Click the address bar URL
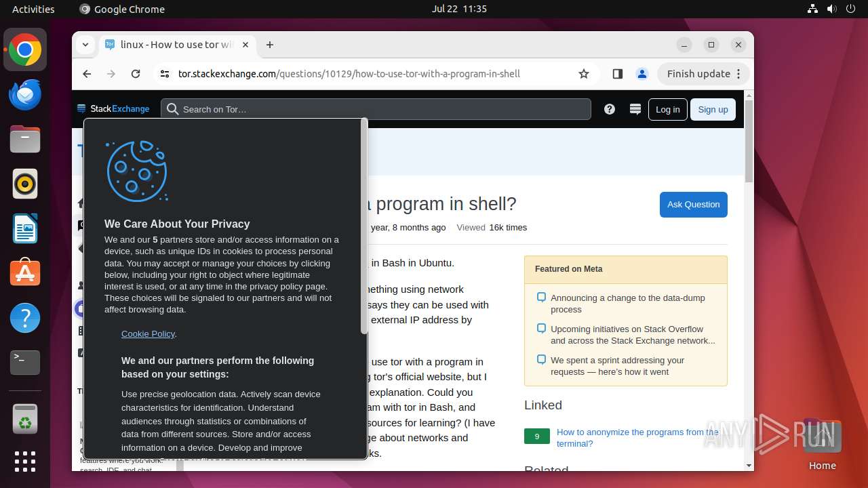The width and height of the screenshot is (868, 488). (349, 74)
